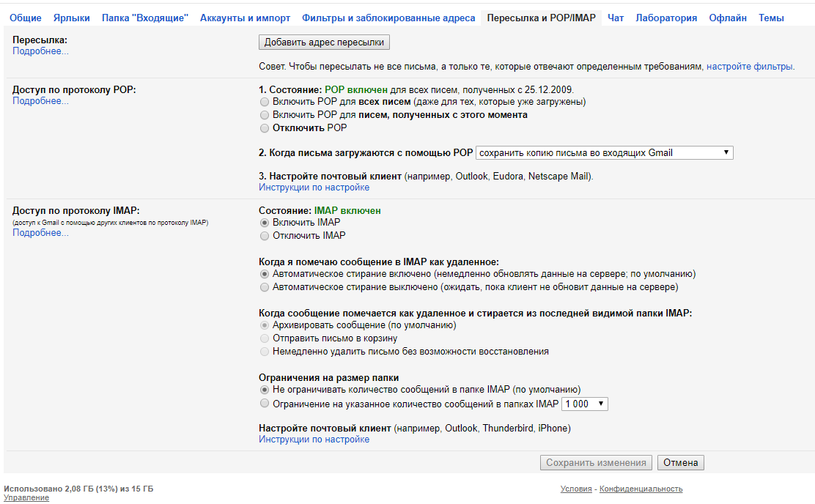815x504 pixels.
Task: Open "Фильтры и заблокированные адреса" tab
Action: (388, 18)
